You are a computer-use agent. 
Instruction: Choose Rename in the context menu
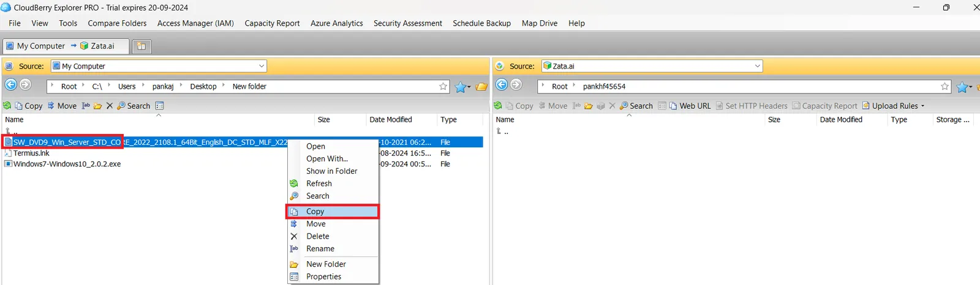tap(333, 249)
